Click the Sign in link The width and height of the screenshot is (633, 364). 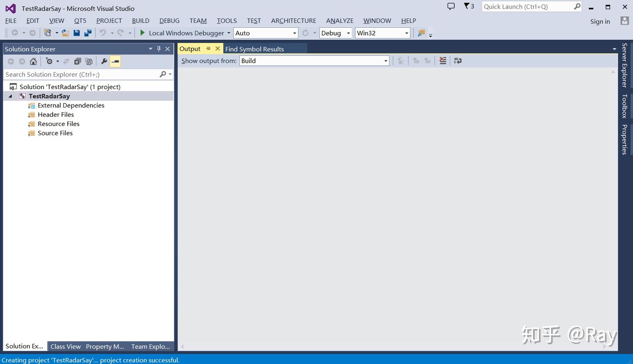(600, 21)
